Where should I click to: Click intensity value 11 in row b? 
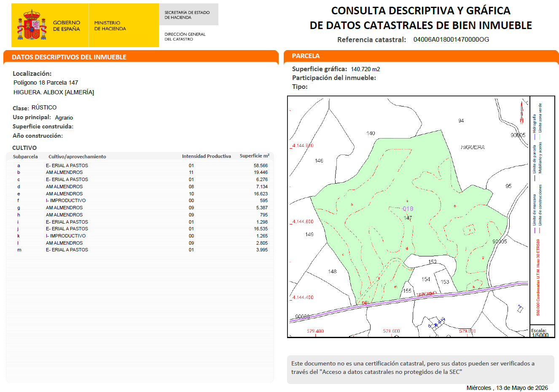[x=191, y=172]
